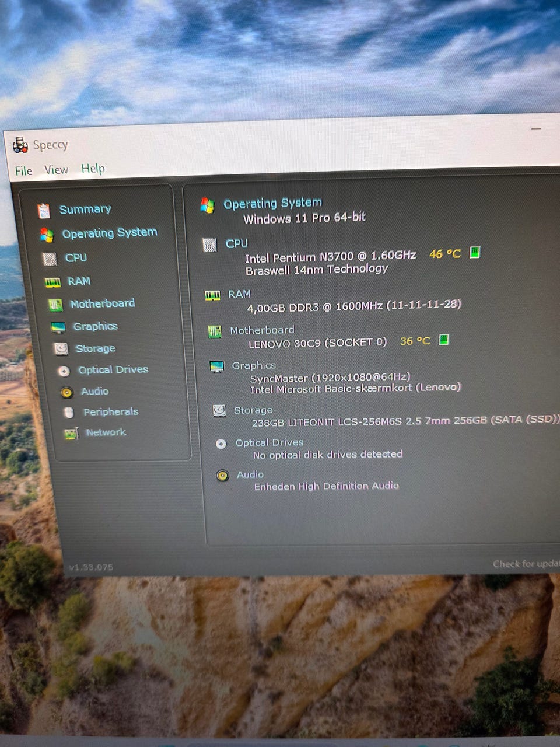560x747 pixels.
Task: Open the Operating System heading in summary panel
Action: coord(272,203)
